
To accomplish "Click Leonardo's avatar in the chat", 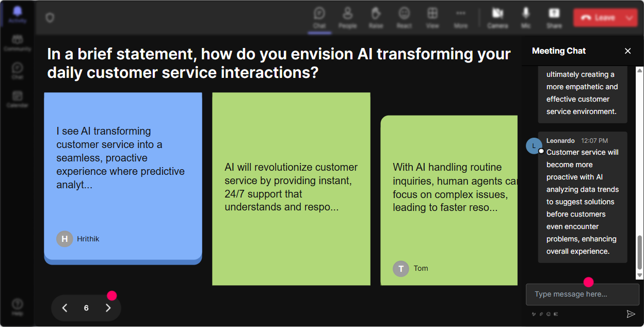I will [534, 146].
